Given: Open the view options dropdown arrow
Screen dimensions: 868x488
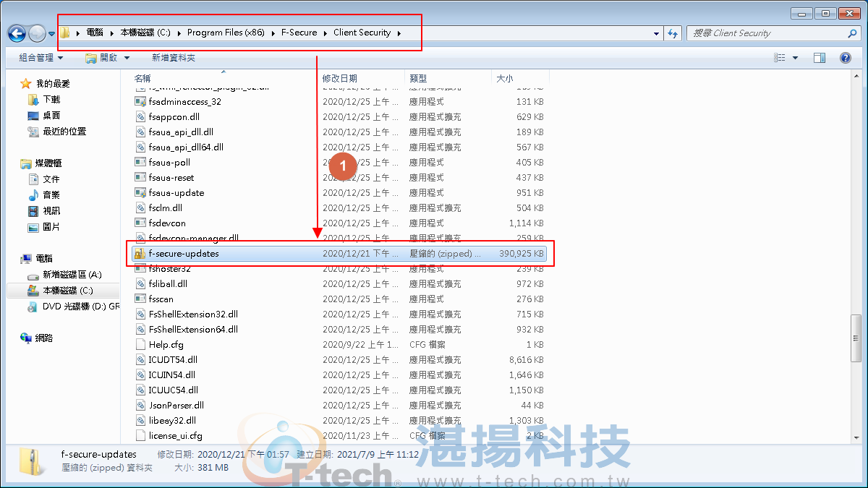Looking at the screenshot, I should click(795, 58).
